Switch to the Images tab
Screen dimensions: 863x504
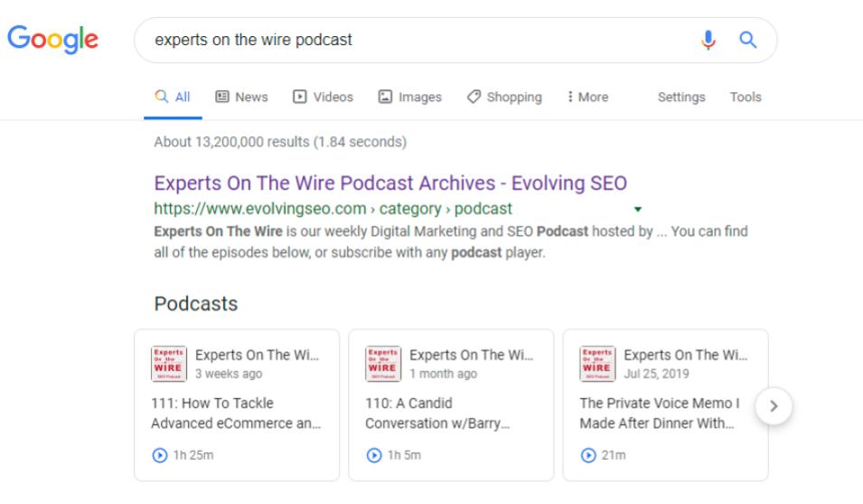click(x=410, y=98)
